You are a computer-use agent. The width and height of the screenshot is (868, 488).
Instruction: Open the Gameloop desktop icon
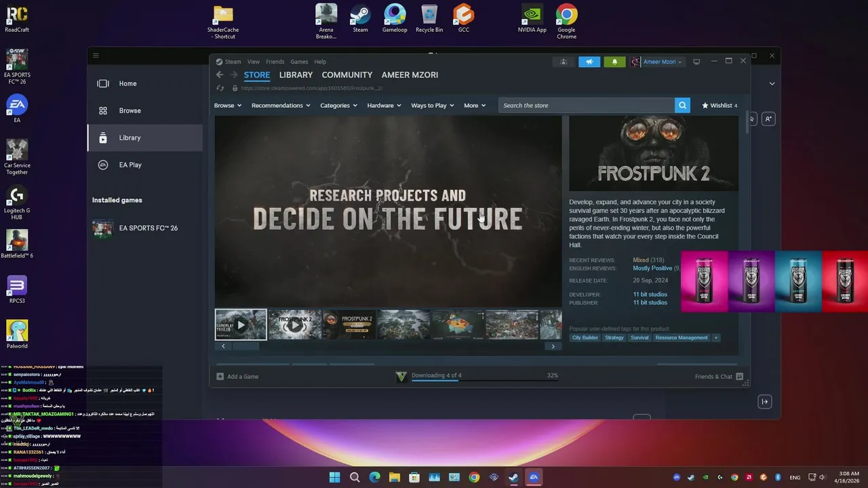[x=395, y=18]
